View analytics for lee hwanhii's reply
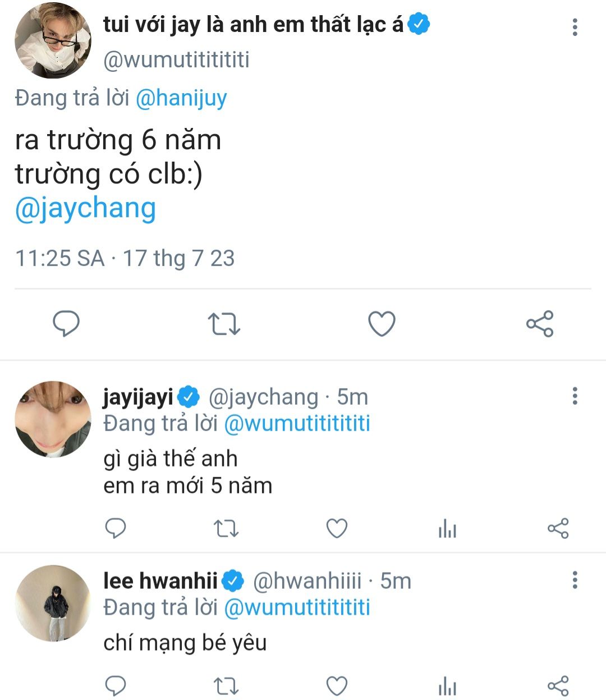Screen dimensions: 606x700 click(x=447, y=685)
